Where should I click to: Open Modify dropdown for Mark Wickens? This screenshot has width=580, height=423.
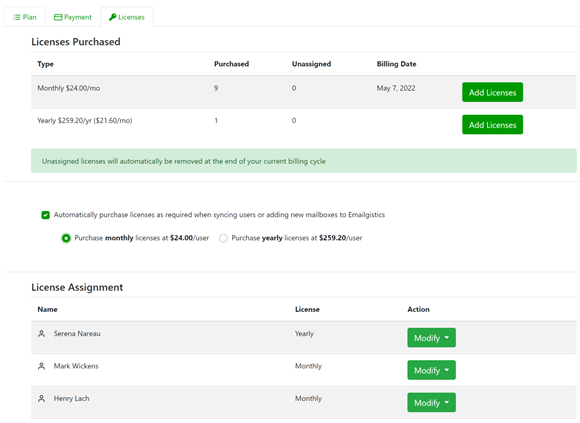point(431,370)
